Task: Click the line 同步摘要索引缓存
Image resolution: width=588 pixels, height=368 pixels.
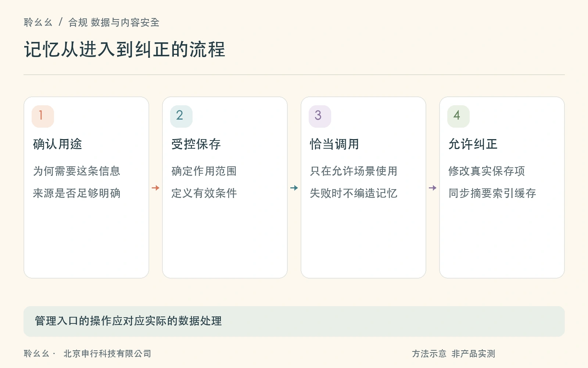Action: (492, 193)
